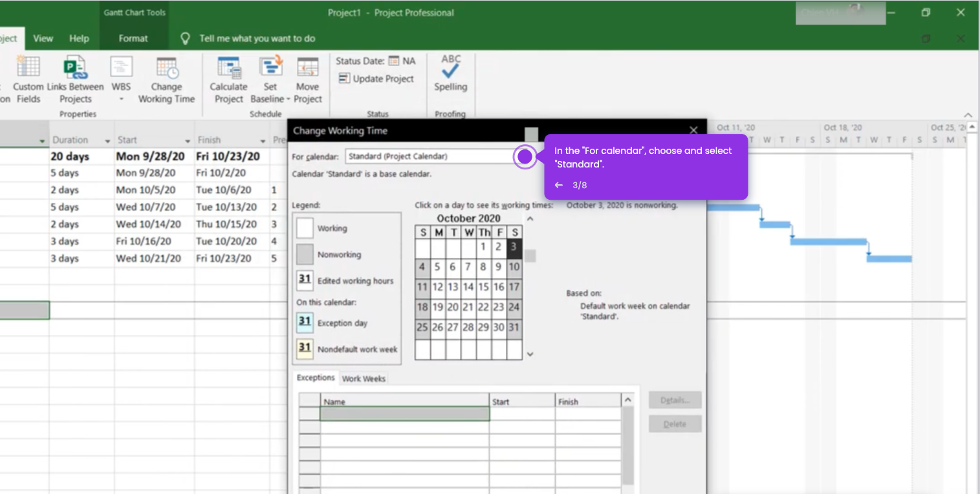The height and width of the screenshot is (494, 980).
Task: Click Change Working Time ribbon button
Action: tap(166, 80)
